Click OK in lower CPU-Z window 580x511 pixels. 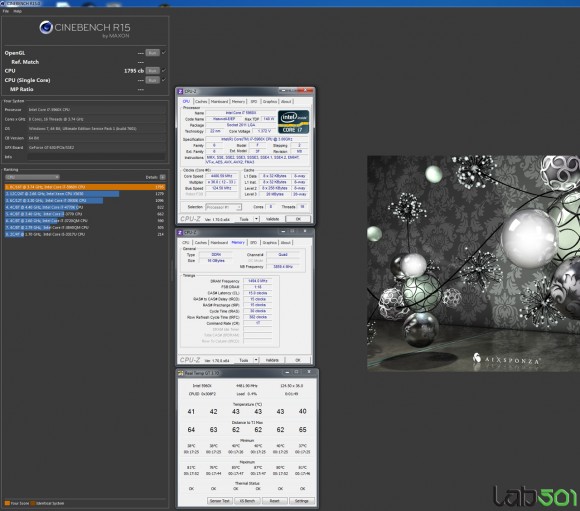[298, 360]
